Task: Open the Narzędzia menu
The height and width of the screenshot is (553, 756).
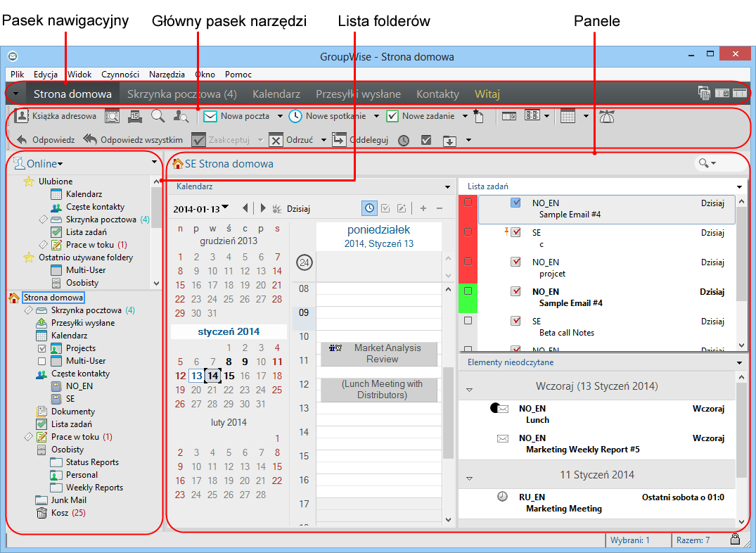Action: [167, 75]
